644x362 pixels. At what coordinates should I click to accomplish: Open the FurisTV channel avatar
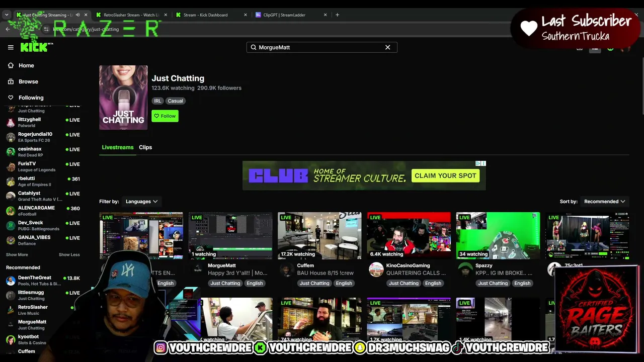pos(11,167)
